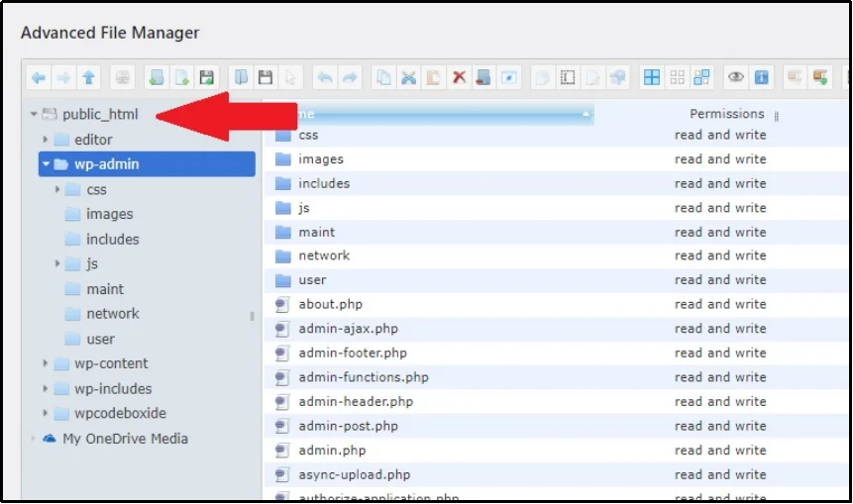Toggle sort arrow on Name column header

coord(586,114)
